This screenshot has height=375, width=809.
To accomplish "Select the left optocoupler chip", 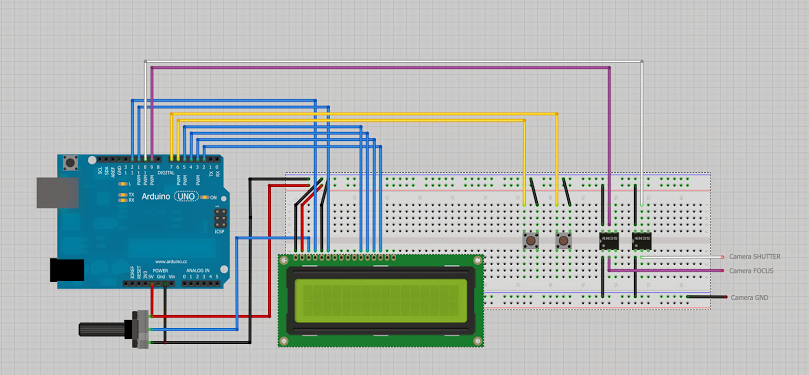I will coord(609,240).
